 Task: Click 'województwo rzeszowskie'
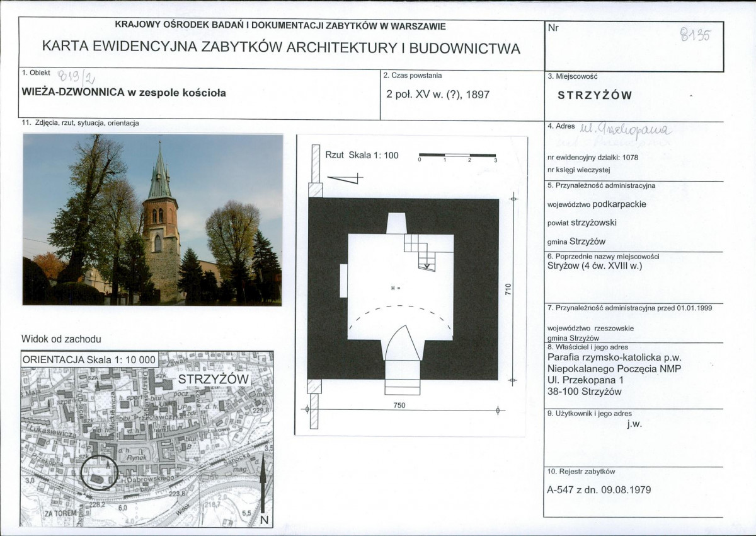point(591,328)
